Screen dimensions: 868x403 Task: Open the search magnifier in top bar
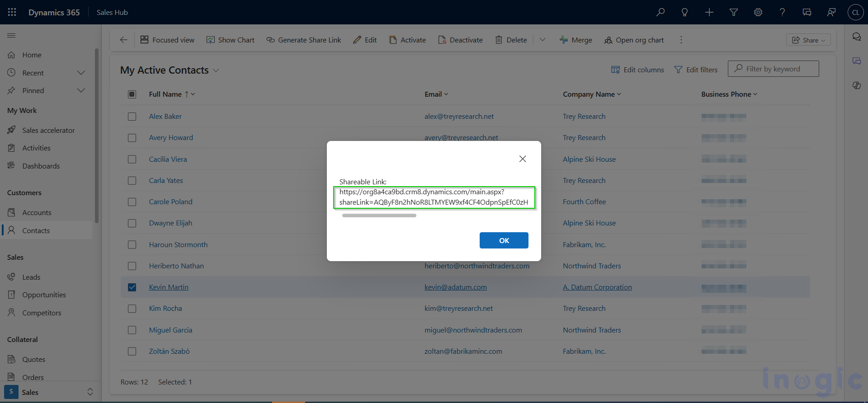(660, 12)
